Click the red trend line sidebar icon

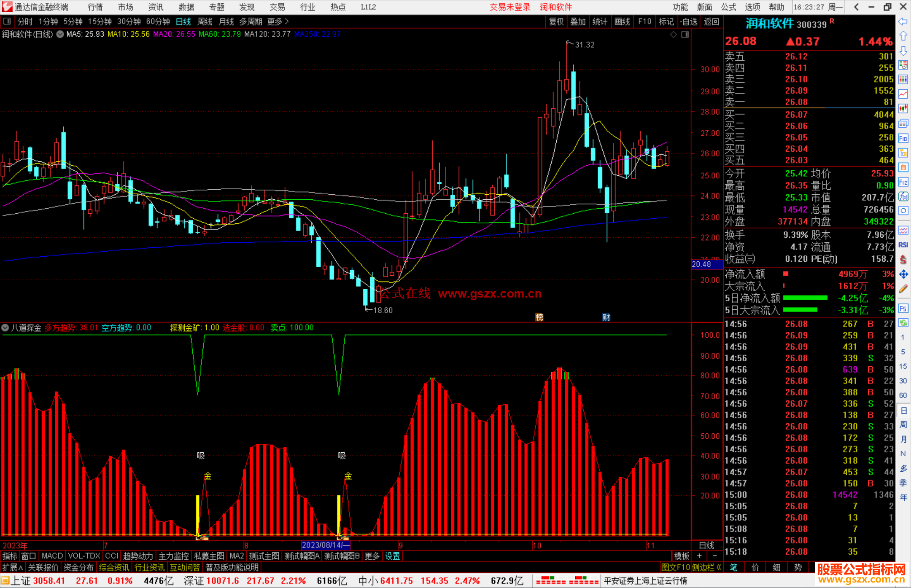click(903, 94)
